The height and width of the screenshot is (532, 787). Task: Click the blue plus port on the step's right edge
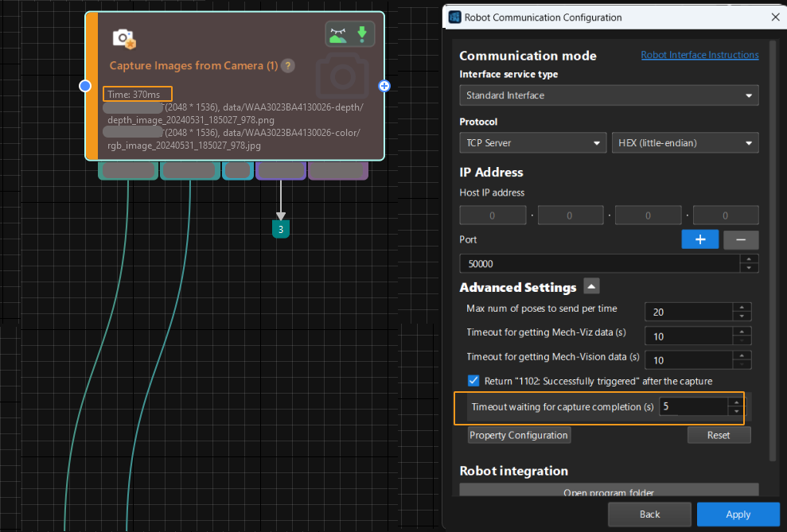point(384,86)
